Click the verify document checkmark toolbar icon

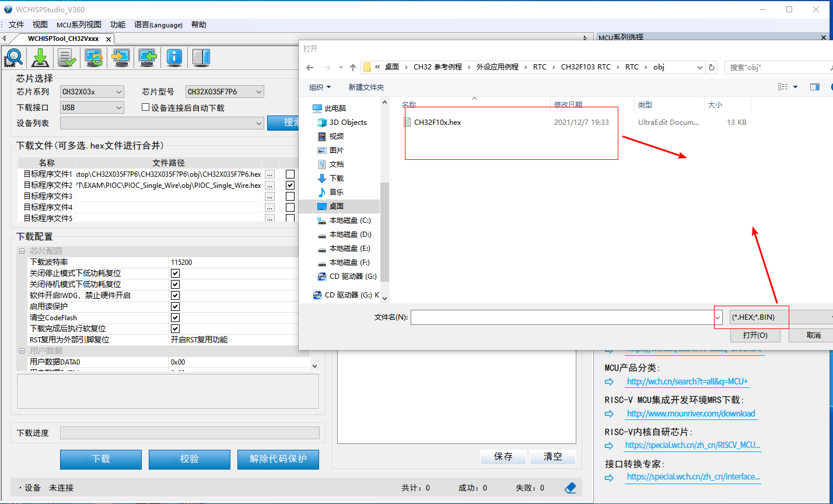coord(66,57)
